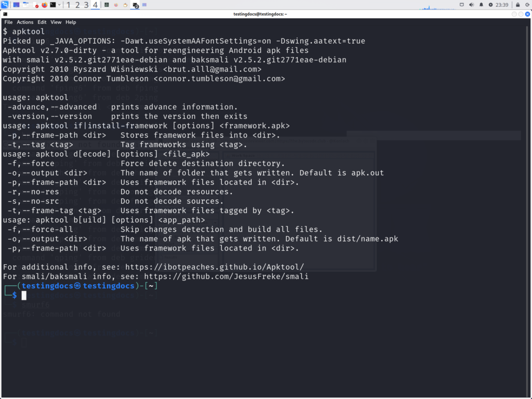This screenshot has height=399, width=532.
Task: Switch to workspace 3
Action: (x=86, y=5)
